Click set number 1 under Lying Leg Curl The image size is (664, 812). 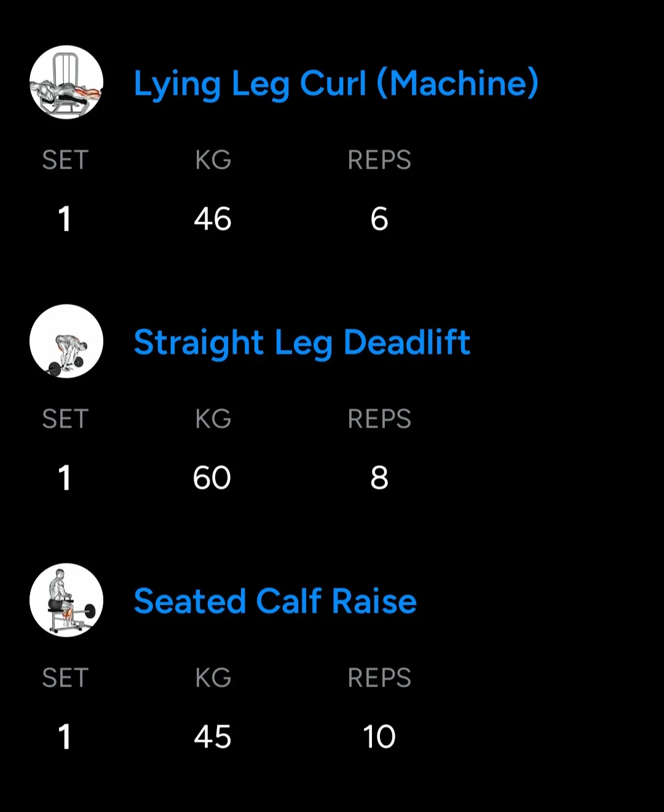[x=65, y=219]
